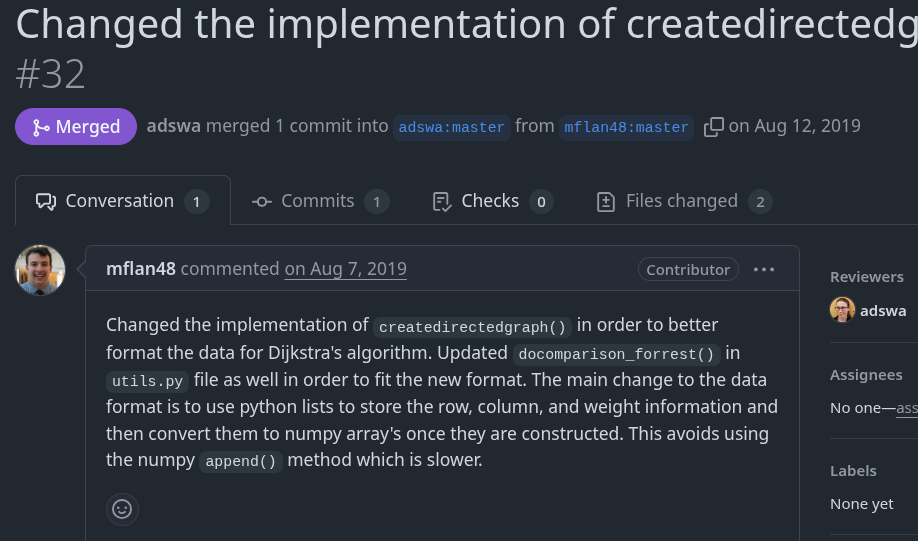
Task: View the Files changed tab
Action: click(x=683, y=201)
